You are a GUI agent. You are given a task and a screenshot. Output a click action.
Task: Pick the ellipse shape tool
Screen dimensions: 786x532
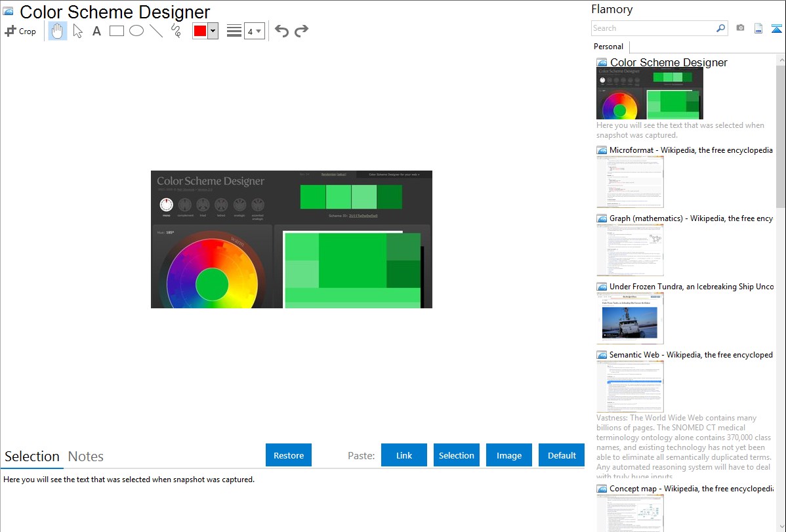pos(136,31)
